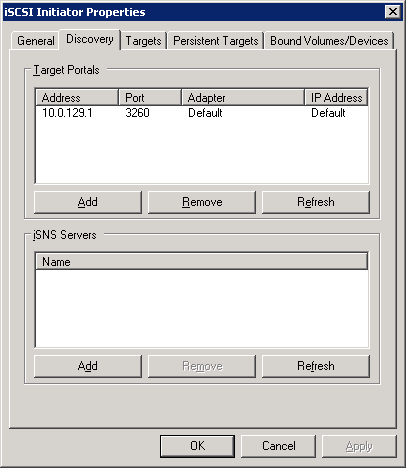Screen dimensions: 406x468
Task: Open the Persistent Targets tab
Action: (216, 41)
